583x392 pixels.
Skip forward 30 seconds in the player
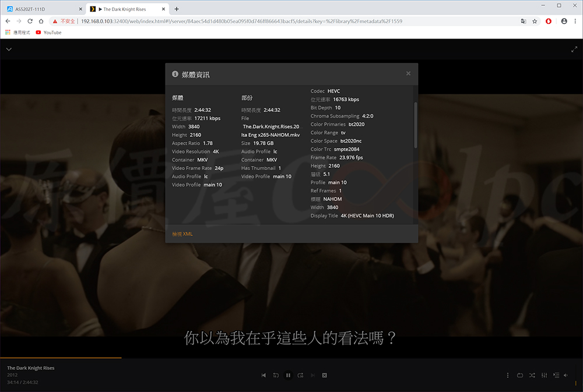(x=300, y=375)
